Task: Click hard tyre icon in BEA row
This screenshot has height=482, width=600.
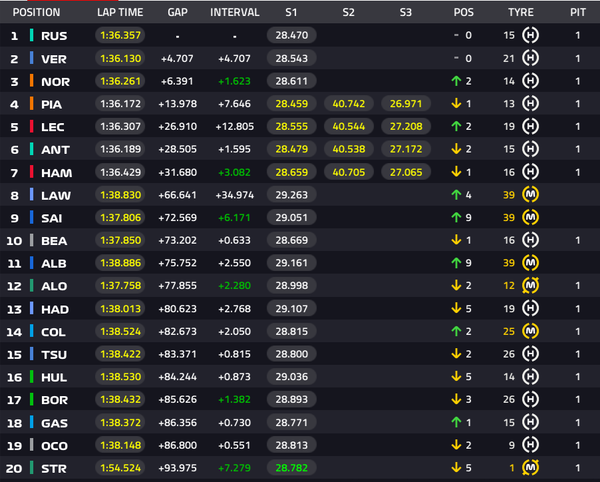Action: pos(530,240)
